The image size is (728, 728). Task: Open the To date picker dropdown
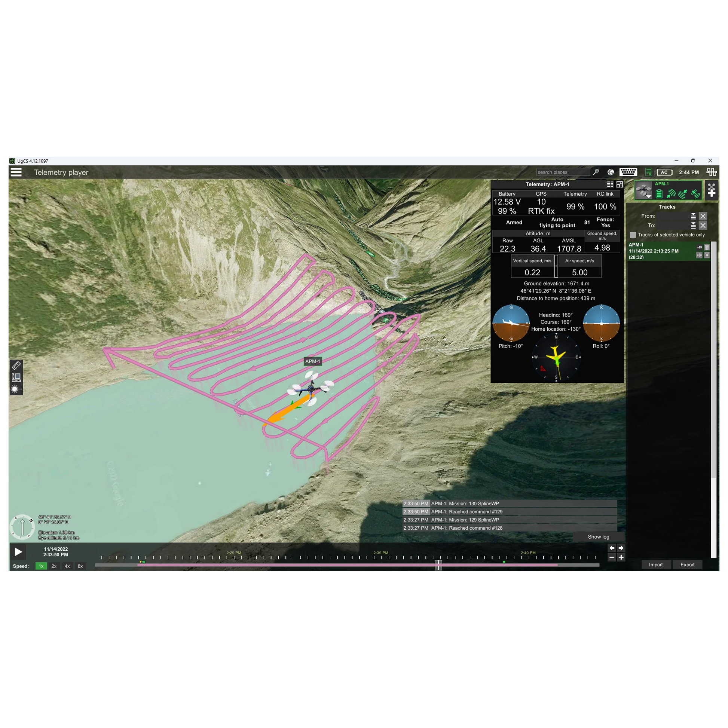click(x=693, y=225)
